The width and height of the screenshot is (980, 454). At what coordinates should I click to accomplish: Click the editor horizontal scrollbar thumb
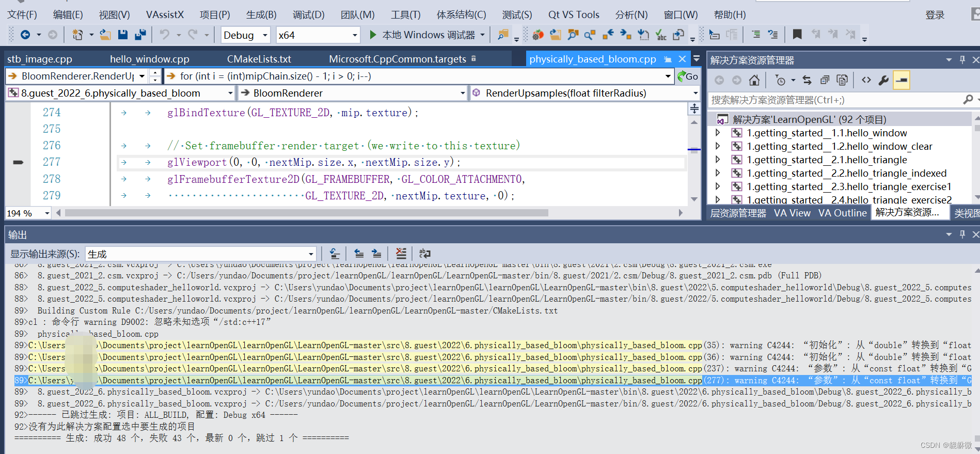coord(306,213)
